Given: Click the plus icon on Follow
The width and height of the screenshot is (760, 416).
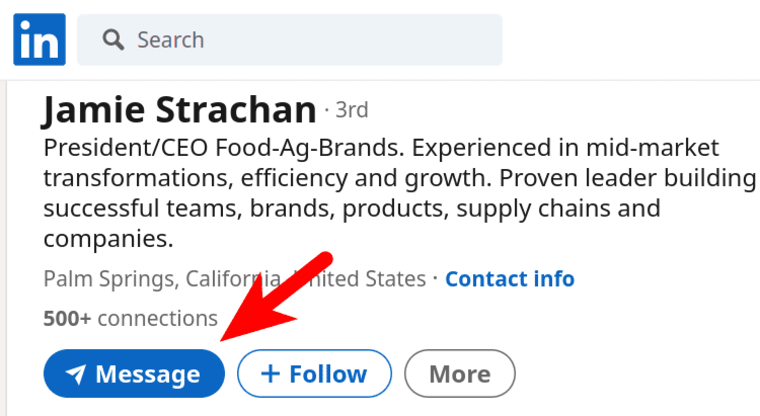Looking at the screenshot, I should pyautogui.click(x=270, y=374).
